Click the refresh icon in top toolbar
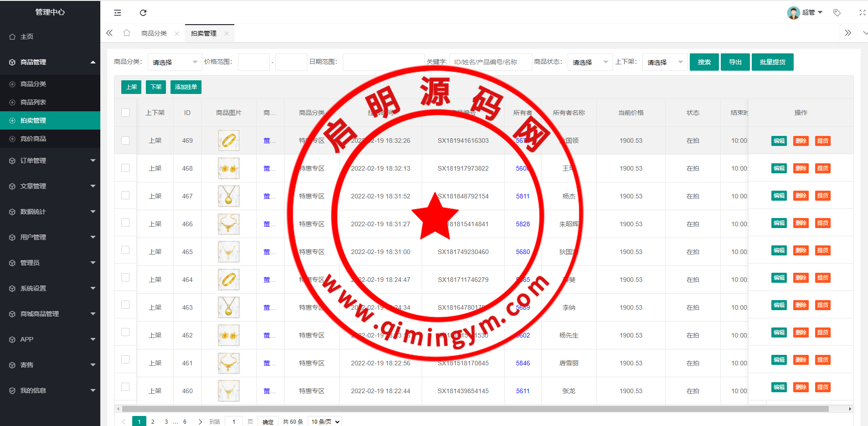 (143, 13)
